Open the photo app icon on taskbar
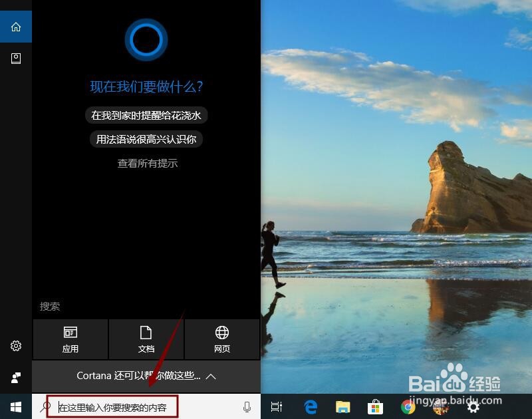532x419 pixels. point(440,407)
